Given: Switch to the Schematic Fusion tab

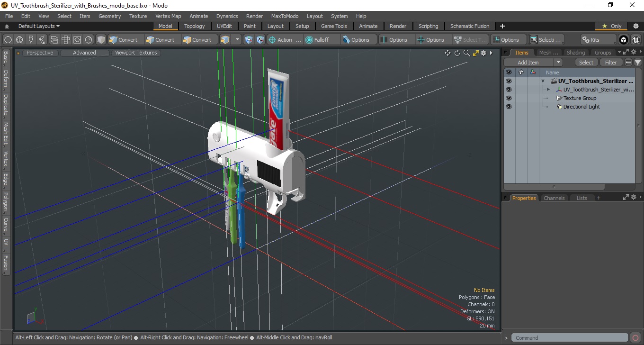Looking at the screenshot, I should tap(470, 26).
